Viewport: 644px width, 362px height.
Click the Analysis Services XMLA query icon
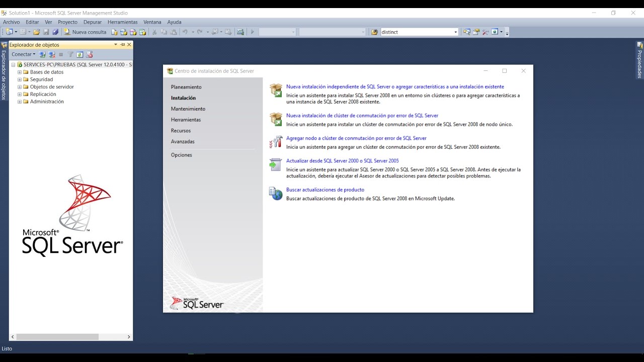142,32
